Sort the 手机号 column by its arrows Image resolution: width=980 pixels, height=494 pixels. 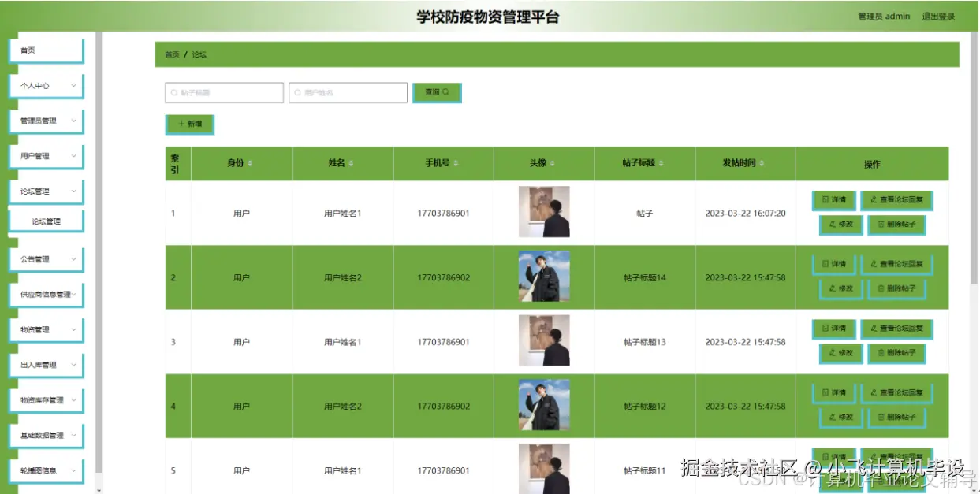pyautogui.click(x=456, y=163)
